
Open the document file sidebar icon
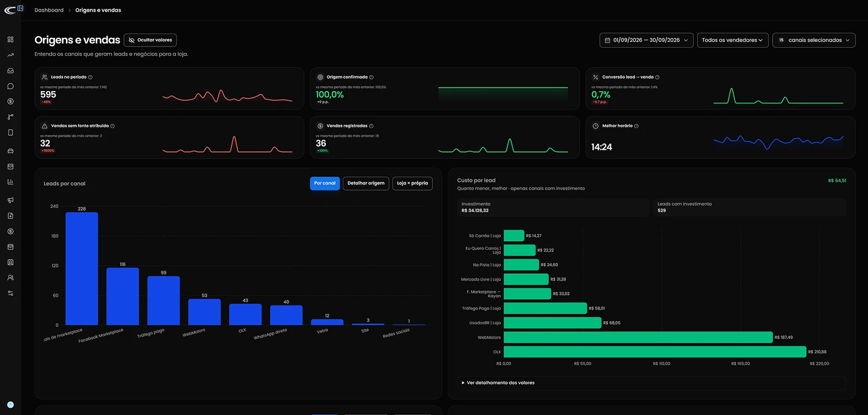[x=10, y=215]
